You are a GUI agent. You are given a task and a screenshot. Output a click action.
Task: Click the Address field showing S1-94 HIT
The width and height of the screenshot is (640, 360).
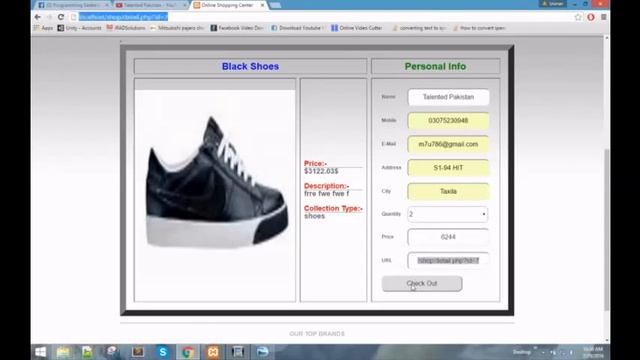pos(448,168)
